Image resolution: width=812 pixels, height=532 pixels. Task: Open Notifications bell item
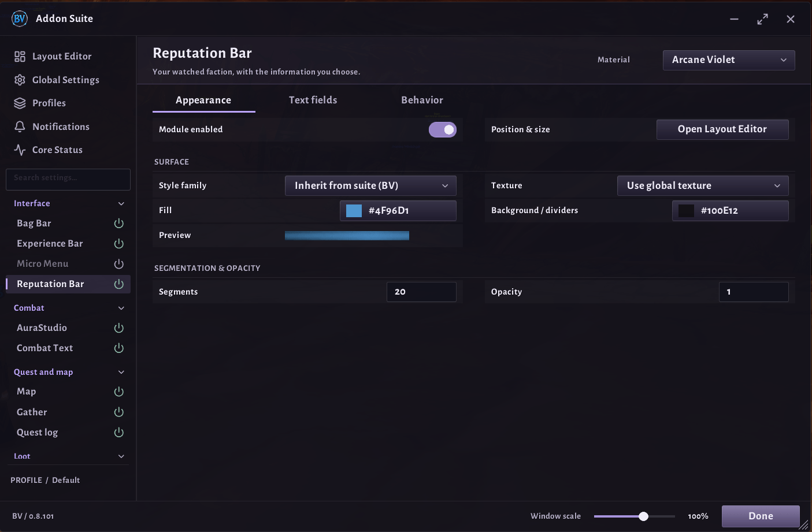[x=52, y=127]
